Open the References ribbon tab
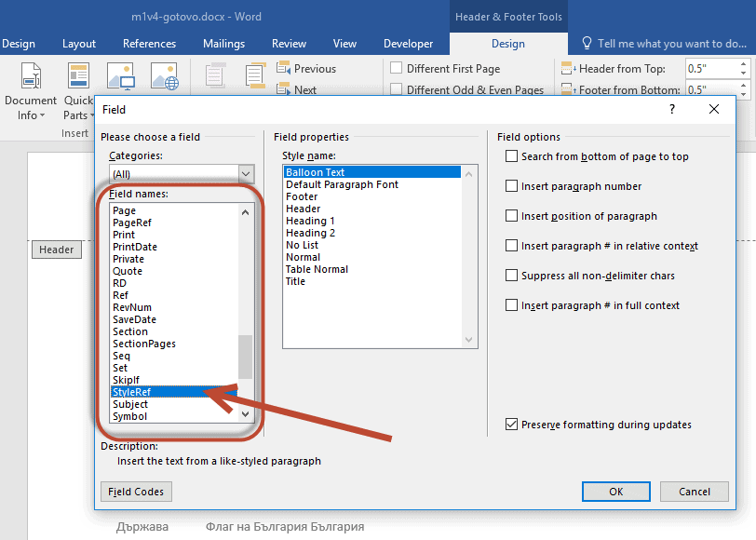The image size is (756, 540). (149, 44)
